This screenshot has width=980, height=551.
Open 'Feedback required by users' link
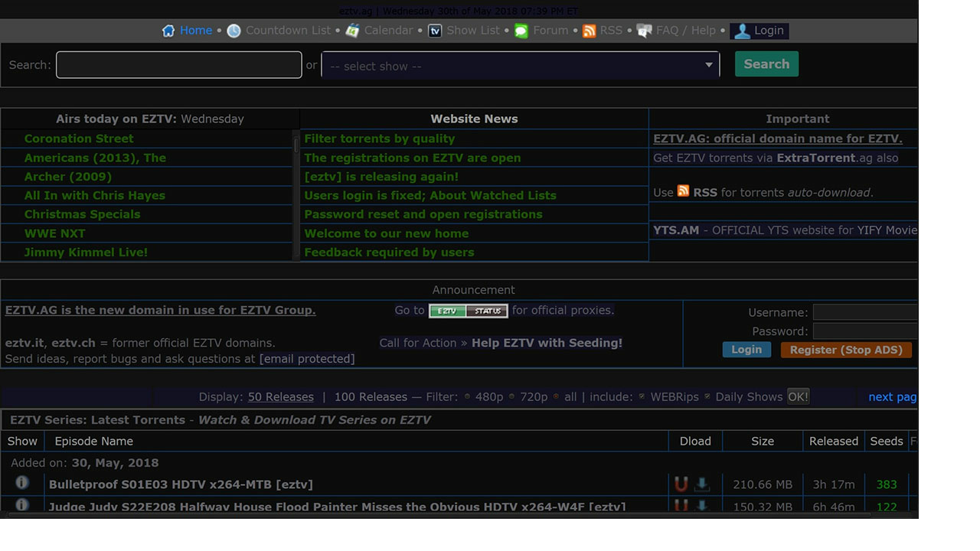[x=389, y=252]
